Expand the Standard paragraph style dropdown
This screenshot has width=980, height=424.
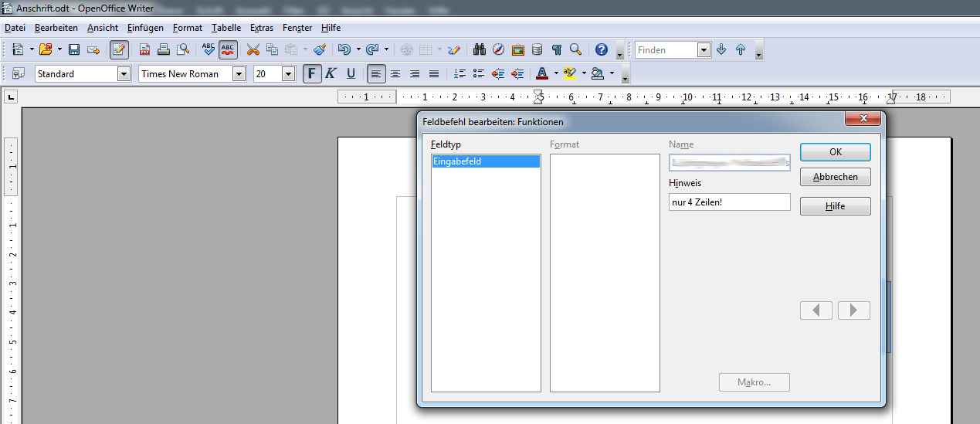[124, 74]
